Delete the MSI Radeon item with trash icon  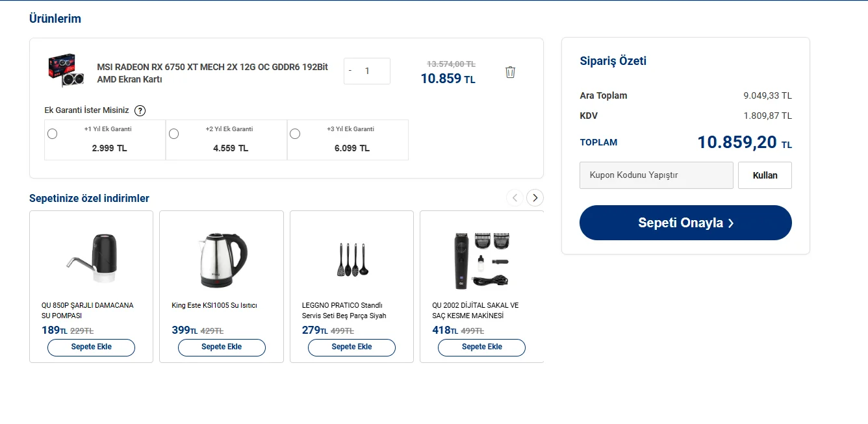(510, 72)
